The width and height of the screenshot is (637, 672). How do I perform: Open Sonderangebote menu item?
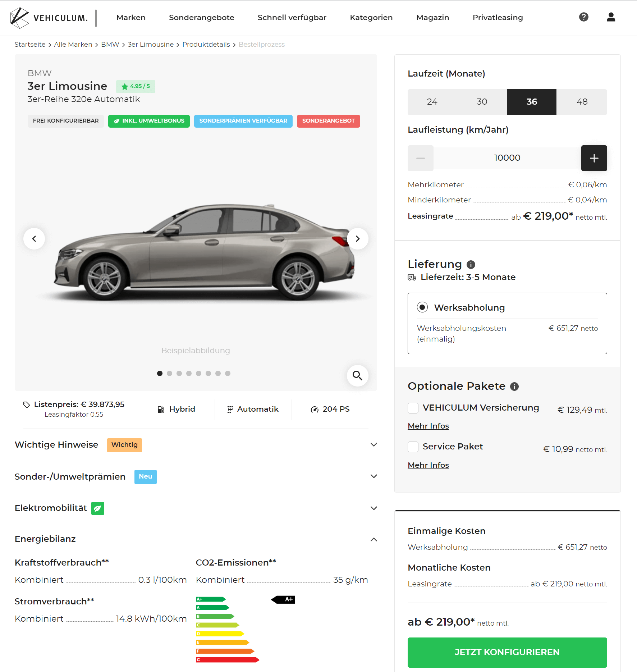tap(202, 18)
